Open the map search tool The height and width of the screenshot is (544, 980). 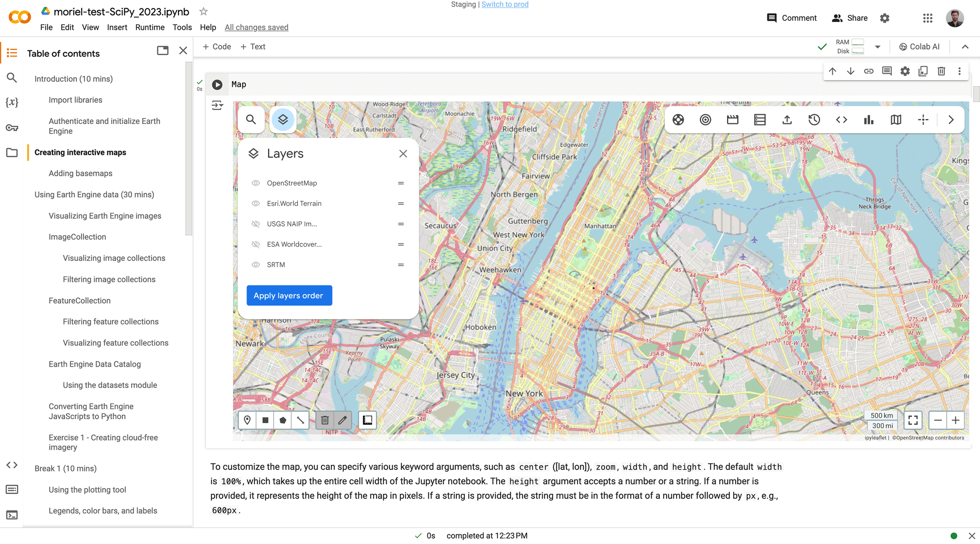(x=251, y=119)
